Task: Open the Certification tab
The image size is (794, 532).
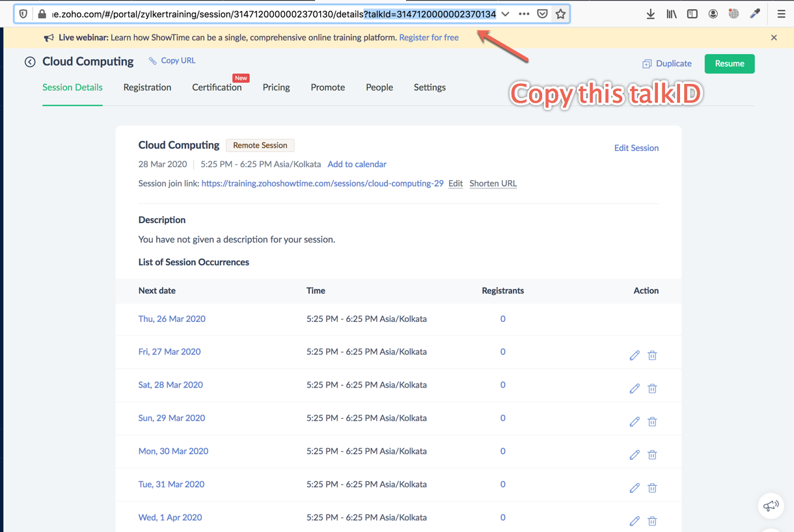Action: (217, 87)
